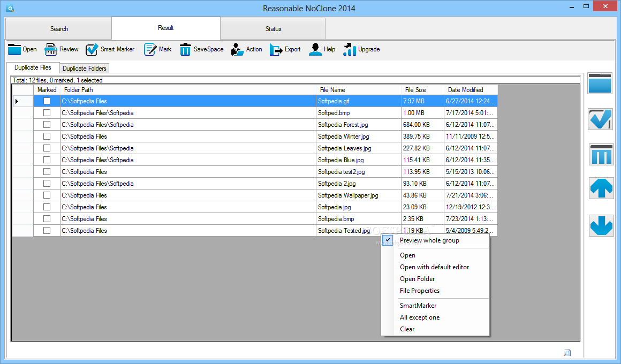This screenshot has height=364, width=621.
Task: Click the blue up arrow sidebar icon
Action: (x=601, y=188)
